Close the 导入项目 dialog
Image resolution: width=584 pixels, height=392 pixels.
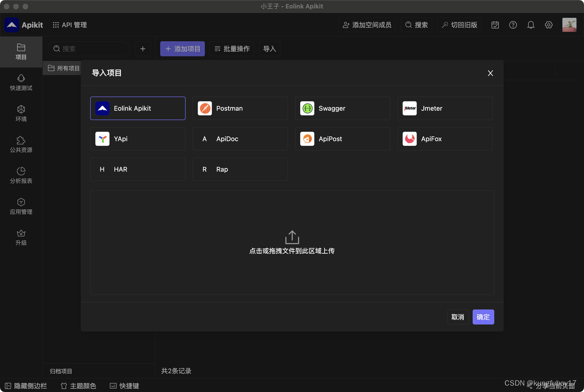coord(490,73)
